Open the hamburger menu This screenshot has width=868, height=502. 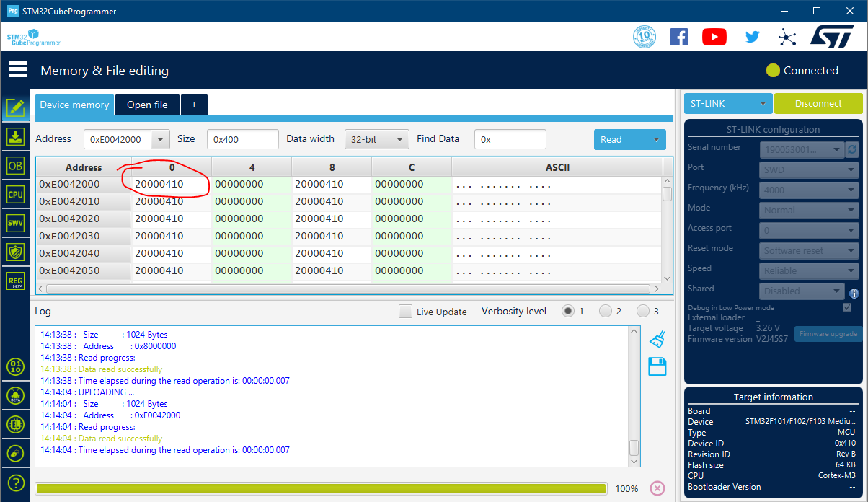[x=17, y=70]
